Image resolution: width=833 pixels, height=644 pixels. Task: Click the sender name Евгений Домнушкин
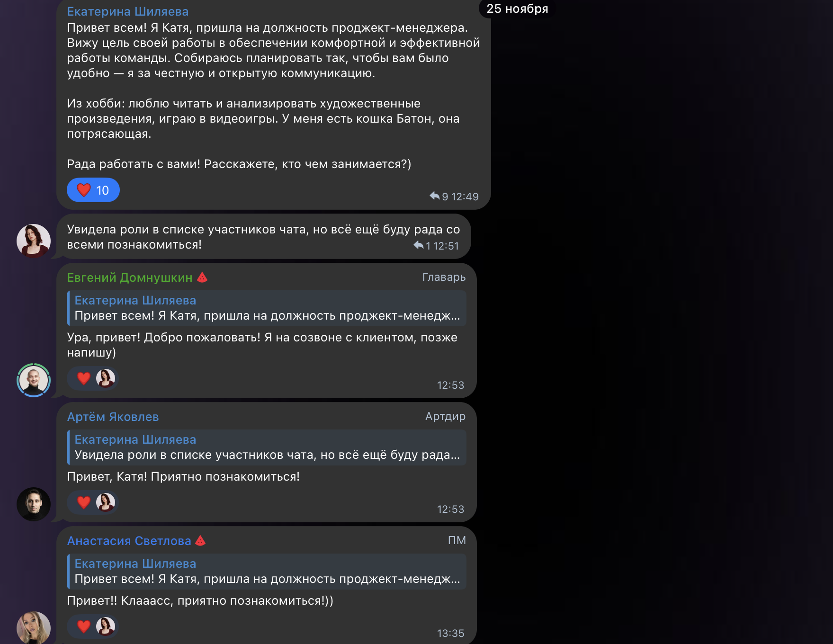[130, 277]
